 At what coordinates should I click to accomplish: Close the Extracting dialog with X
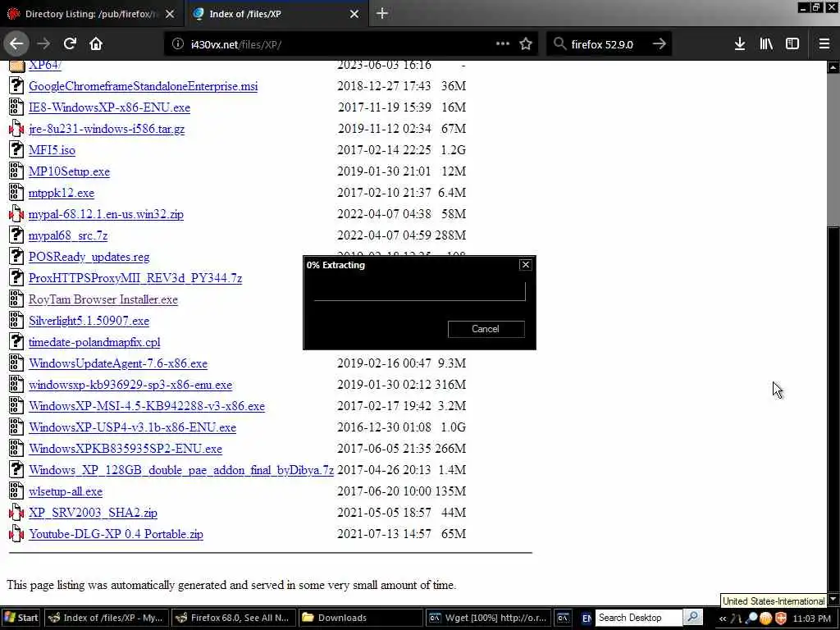526,265
